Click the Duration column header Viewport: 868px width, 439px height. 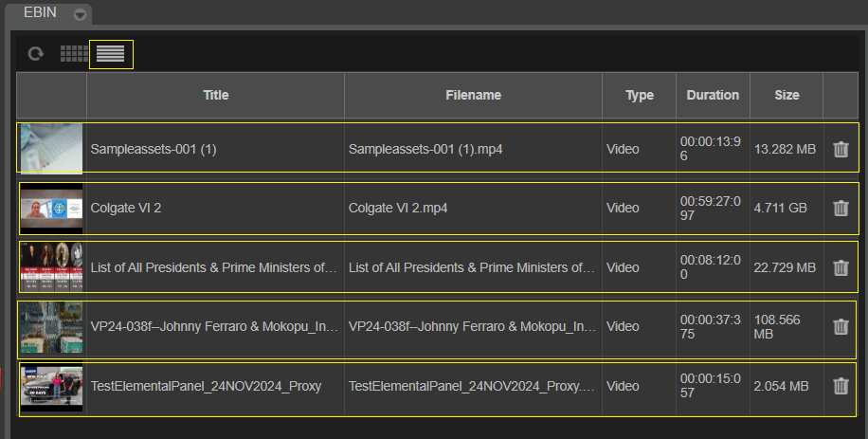point(713,95)
